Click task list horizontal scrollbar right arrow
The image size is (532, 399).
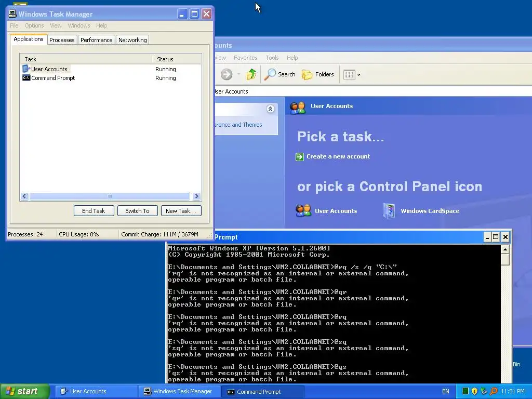[x=196, y=196]
